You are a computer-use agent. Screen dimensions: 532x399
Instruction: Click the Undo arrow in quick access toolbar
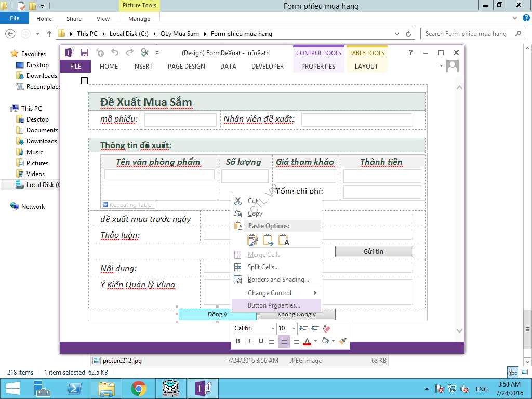point(115,52)
